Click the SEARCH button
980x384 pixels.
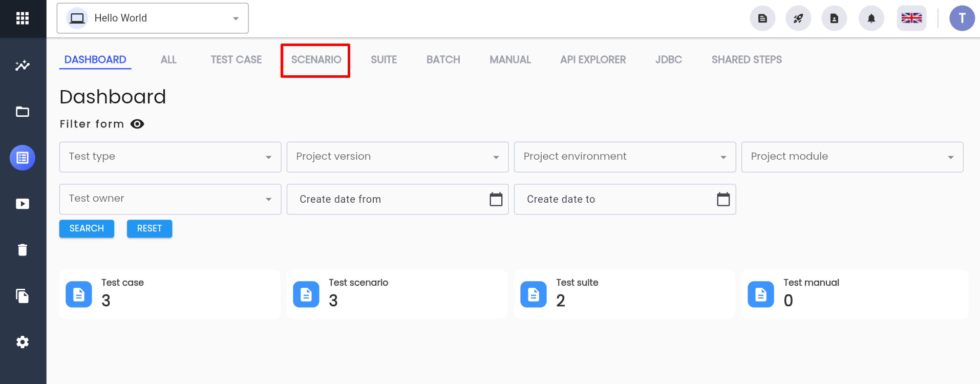click(87, 229)
